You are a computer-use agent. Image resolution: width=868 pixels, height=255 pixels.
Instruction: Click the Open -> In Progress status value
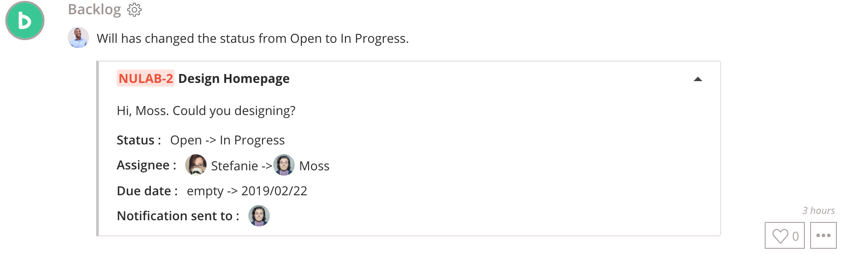[x=227, y=140]
